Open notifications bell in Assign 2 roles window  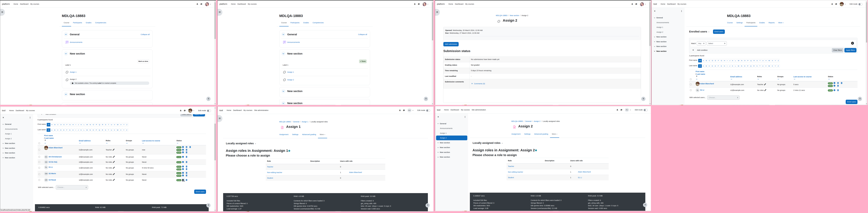617,110
